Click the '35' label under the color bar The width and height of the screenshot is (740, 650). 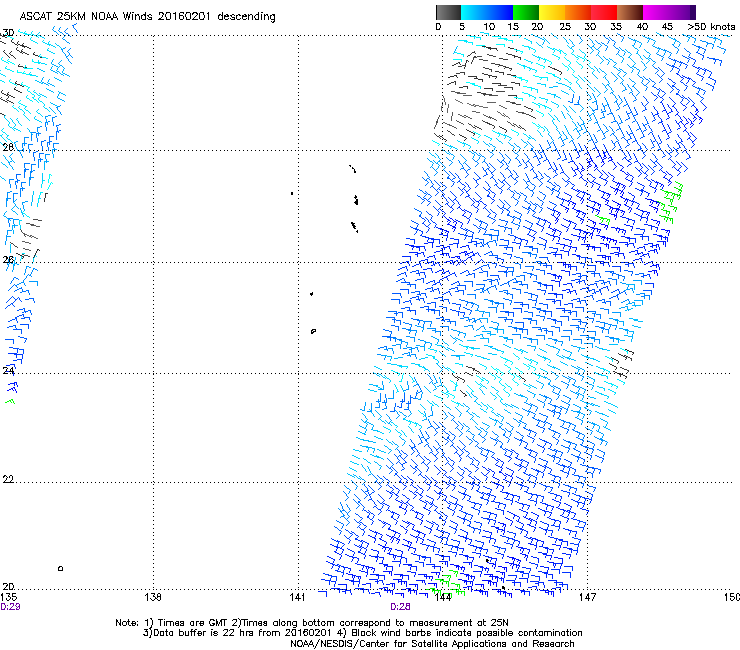[x=616, y=27]
